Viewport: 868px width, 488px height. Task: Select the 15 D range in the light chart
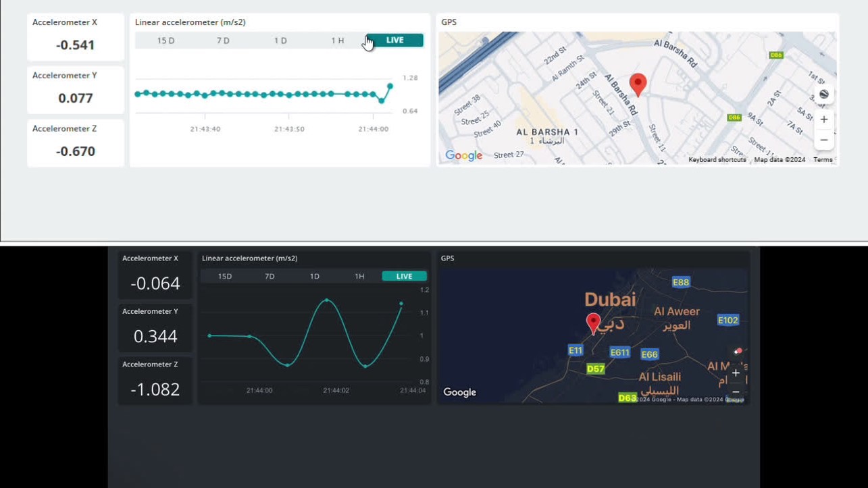(x=165, y=40)
